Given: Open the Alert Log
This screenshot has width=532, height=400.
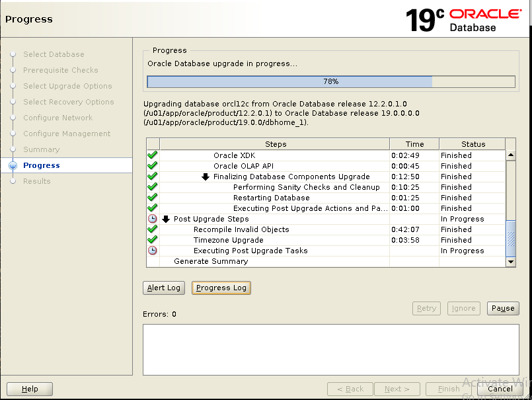Looking at the screenshot, I should [164, 288].
